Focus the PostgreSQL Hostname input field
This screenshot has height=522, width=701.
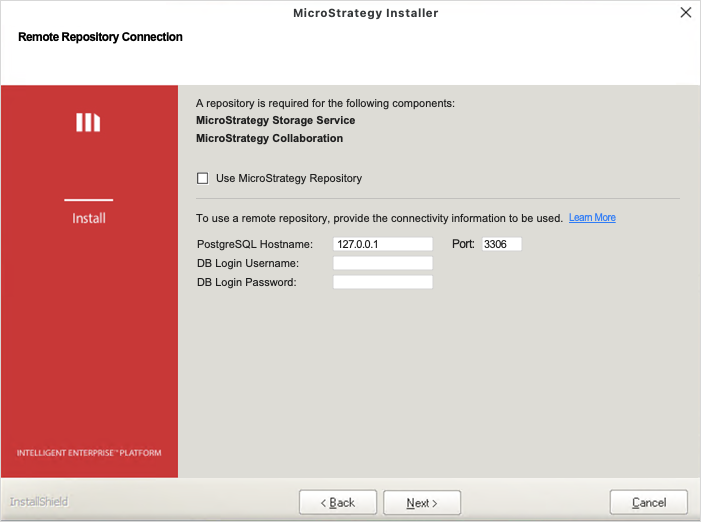pos(382,244)
